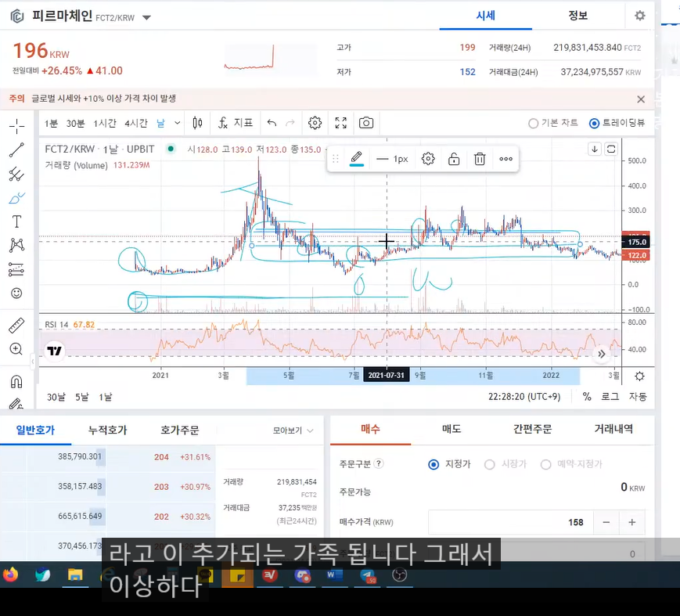Activate the zoom in tool

click(x=16, y=349)
